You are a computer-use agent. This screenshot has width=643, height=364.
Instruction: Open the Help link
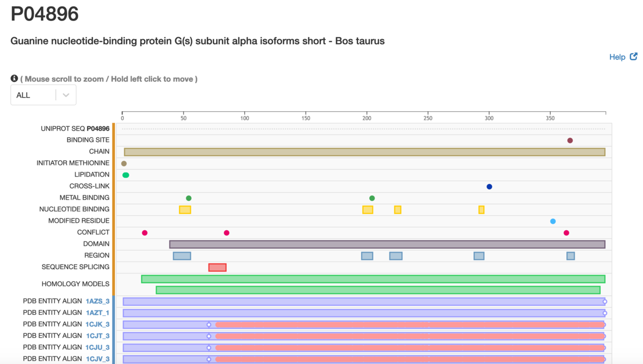[x=617, y=57]
